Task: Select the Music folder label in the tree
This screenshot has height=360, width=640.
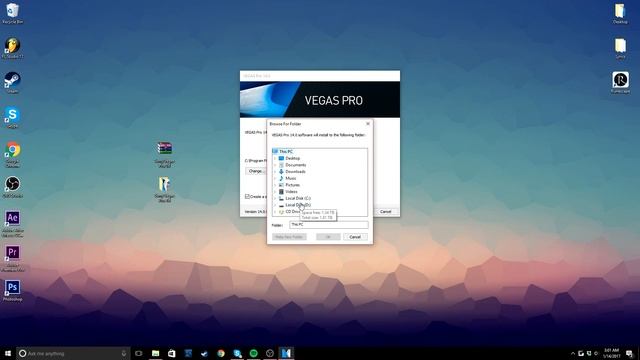Action: [291, 178]
